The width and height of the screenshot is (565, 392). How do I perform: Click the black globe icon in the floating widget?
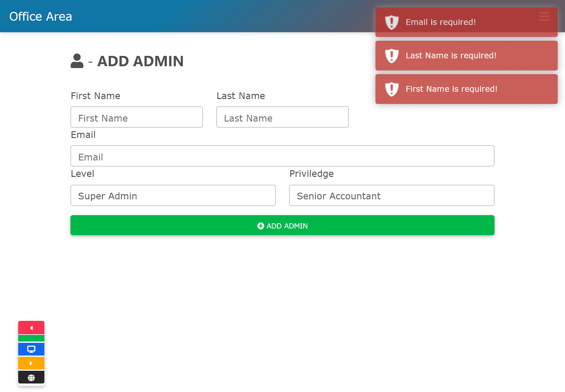(x=31, y=377)
